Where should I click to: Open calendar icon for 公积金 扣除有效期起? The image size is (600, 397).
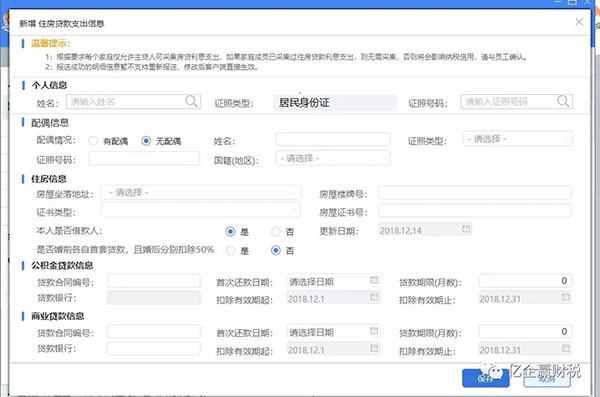[x=374, y=297]
